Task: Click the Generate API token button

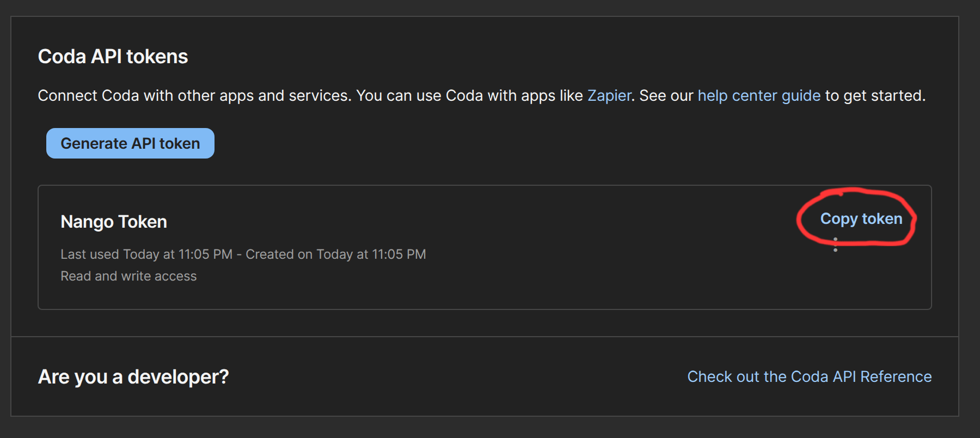Action: [130, 143]
